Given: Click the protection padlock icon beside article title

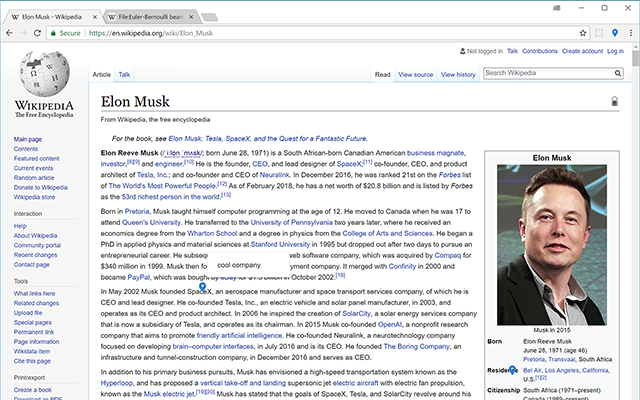Looking at the screenshot, I should point(614,101).
